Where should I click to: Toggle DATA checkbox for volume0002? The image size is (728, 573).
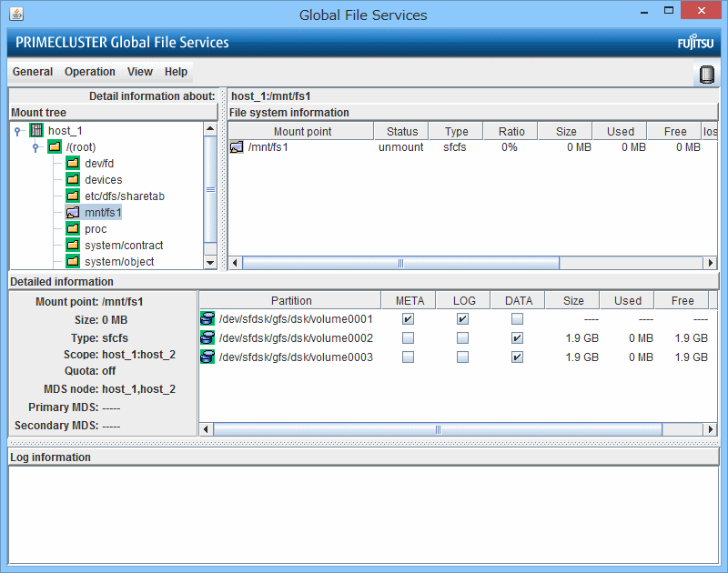pyautogui.click(x=517, y=337)
